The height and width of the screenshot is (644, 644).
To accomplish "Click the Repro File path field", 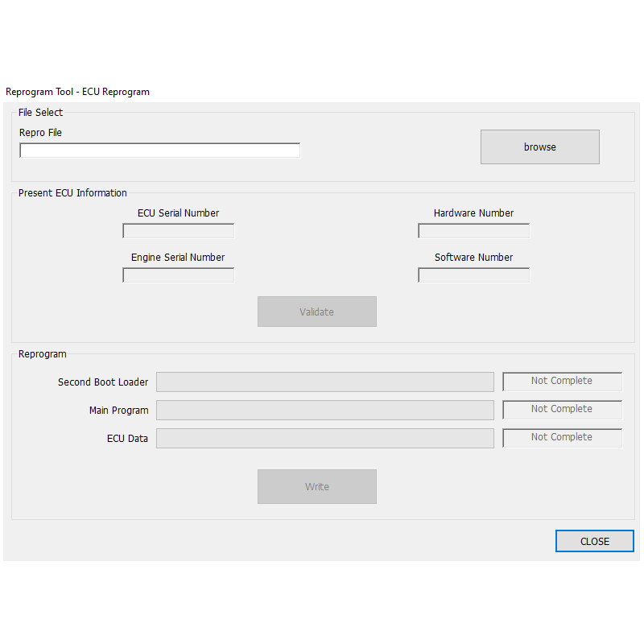I will [x=159, y=151].
